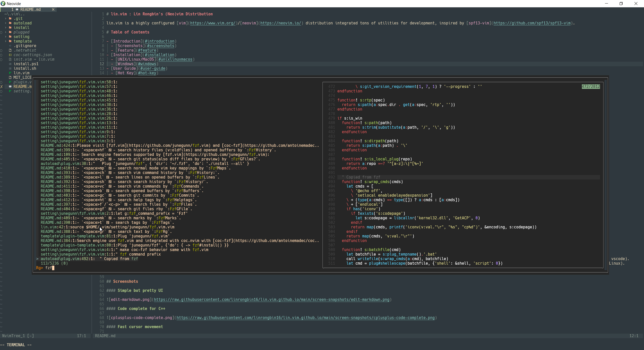Close the README.md buffer tab
Screen dimensions: 644x350
(53, 10)
